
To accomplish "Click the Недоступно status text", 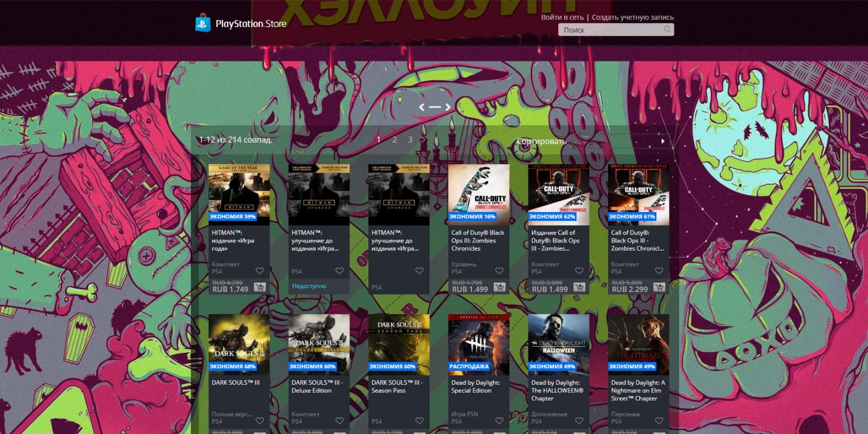I will click(x=309, y=286).
